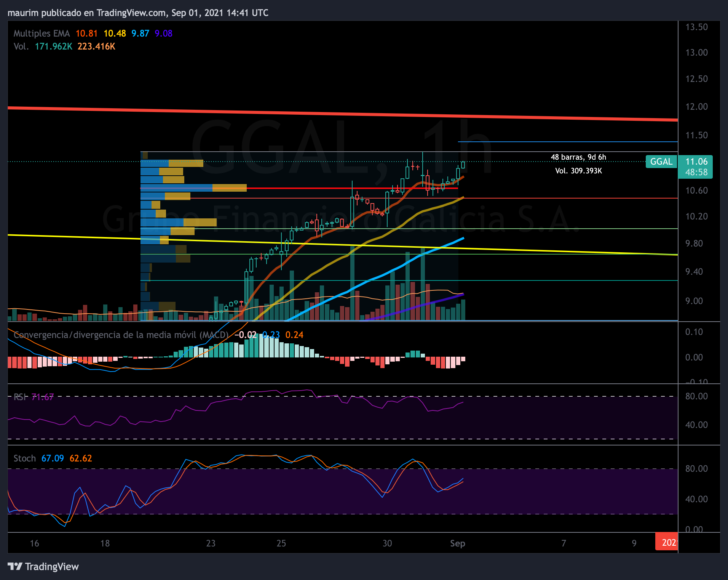Click the EMA value 9.08

tap(164, 34)
